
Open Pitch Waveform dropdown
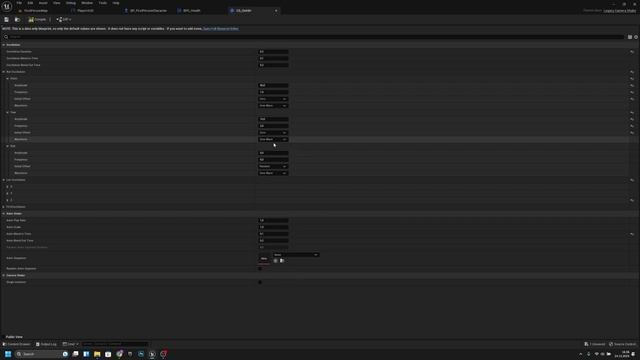[x=273, y=106]
